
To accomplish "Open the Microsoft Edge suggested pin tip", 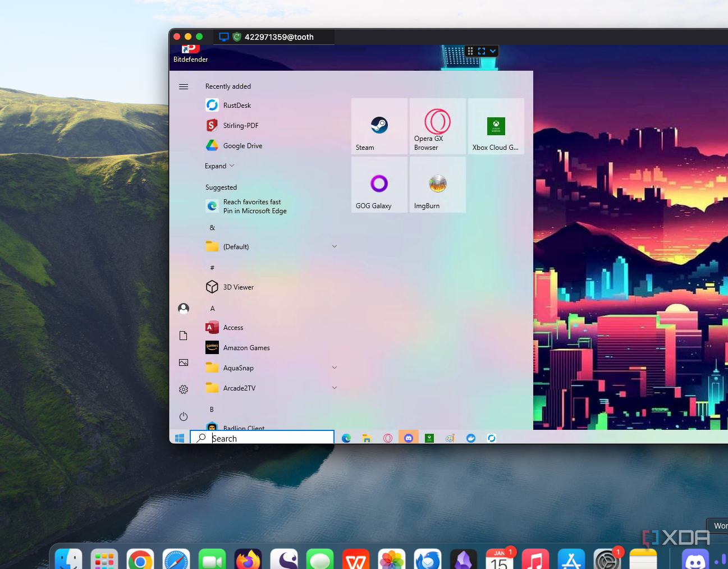I will (272, 207).
